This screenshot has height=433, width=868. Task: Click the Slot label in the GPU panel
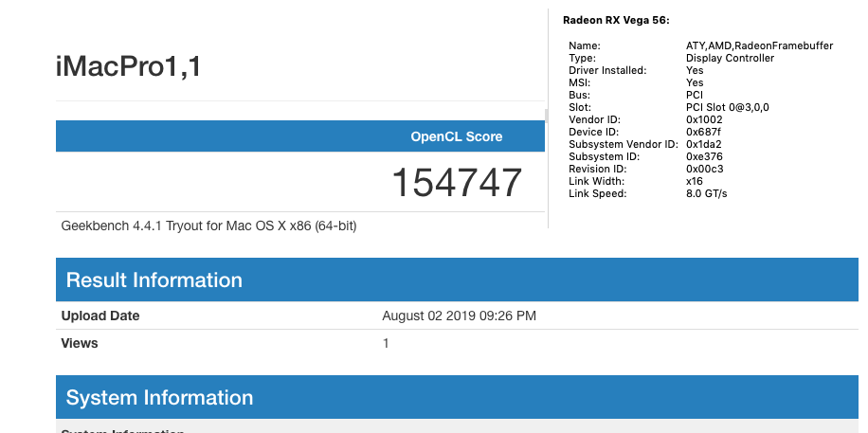[580, 107]
